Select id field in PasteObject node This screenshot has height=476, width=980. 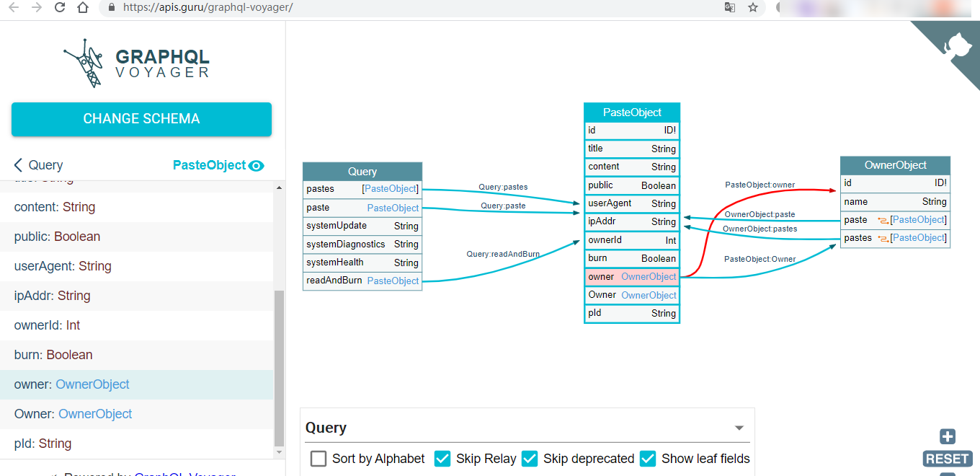click(x=632, y=131)
